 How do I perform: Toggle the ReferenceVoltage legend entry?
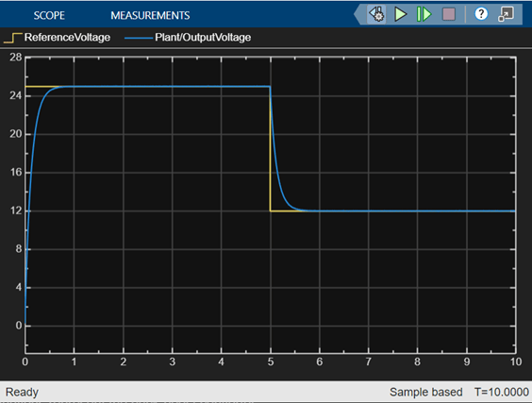tap(57, 38)
